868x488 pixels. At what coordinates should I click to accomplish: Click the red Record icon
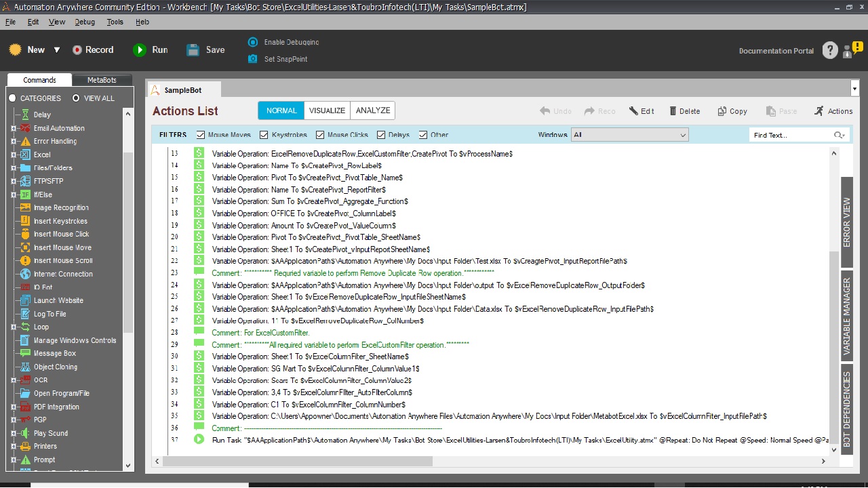pos(77,49)
